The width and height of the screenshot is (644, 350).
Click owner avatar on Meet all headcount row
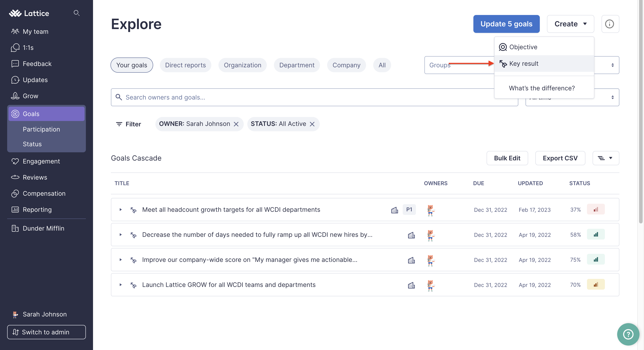click(430, 210)
